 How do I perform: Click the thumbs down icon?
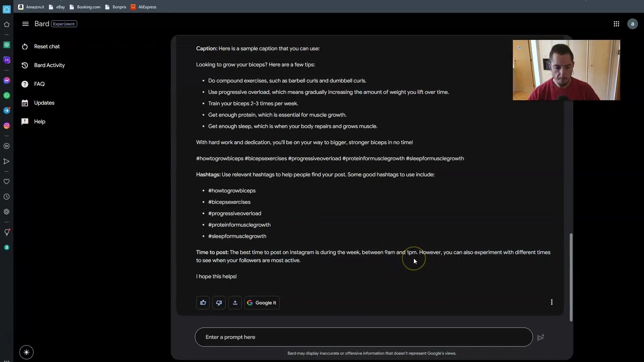(219, 302)
